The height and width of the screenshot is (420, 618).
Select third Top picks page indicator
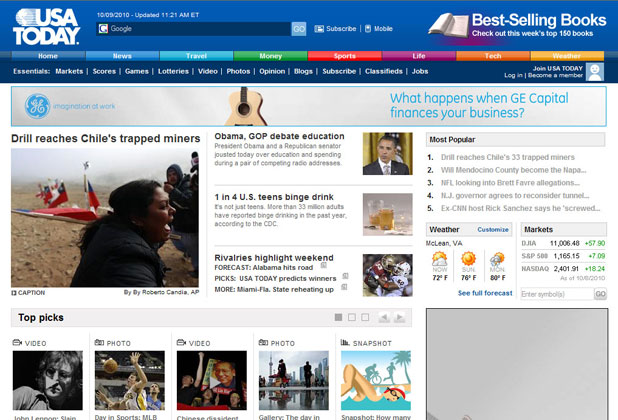click(365, 318)
